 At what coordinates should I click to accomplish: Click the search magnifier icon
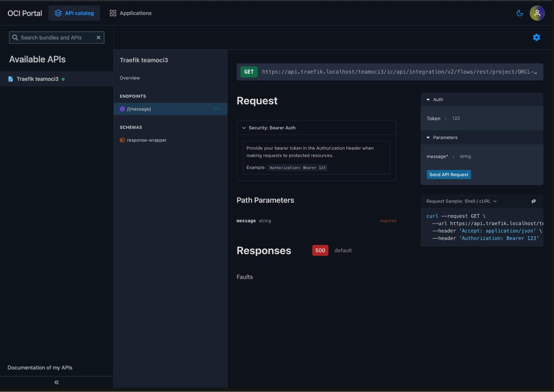pyautogui.click(x=15, y=37)
